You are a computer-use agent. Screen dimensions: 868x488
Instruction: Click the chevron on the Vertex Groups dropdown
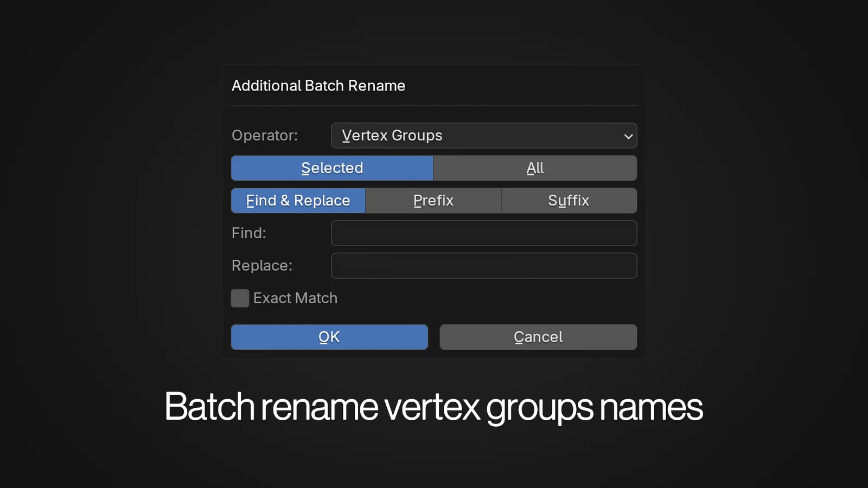tap(628, 136)
